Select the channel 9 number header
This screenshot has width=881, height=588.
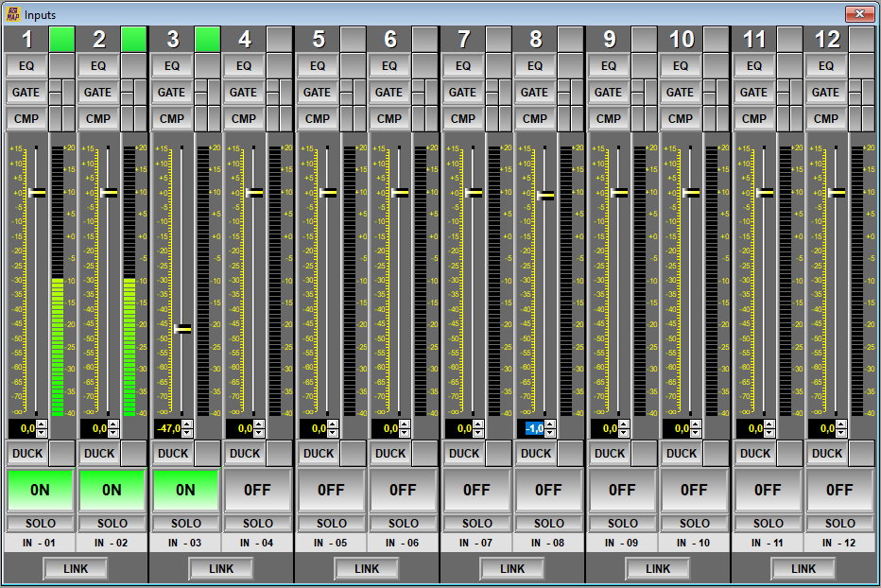tap(609, 39)
